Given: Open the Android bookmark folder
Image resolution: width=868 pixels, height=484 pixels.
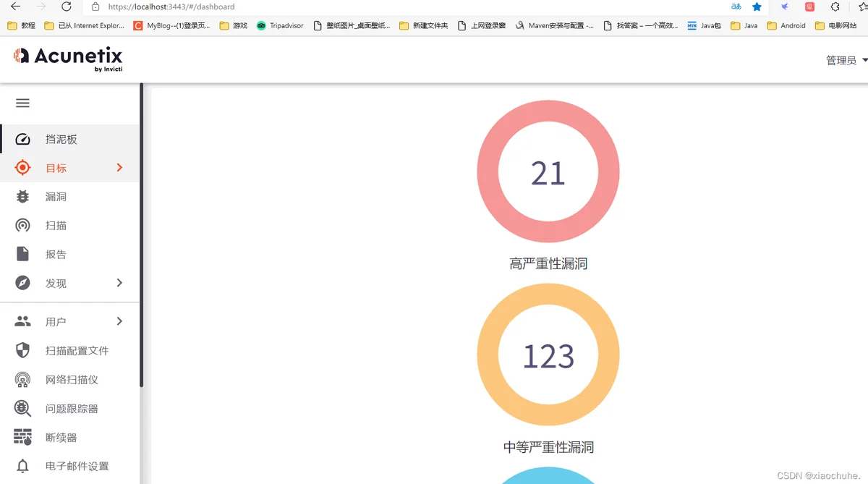Looking at the screenshot, I should point(786,25).
